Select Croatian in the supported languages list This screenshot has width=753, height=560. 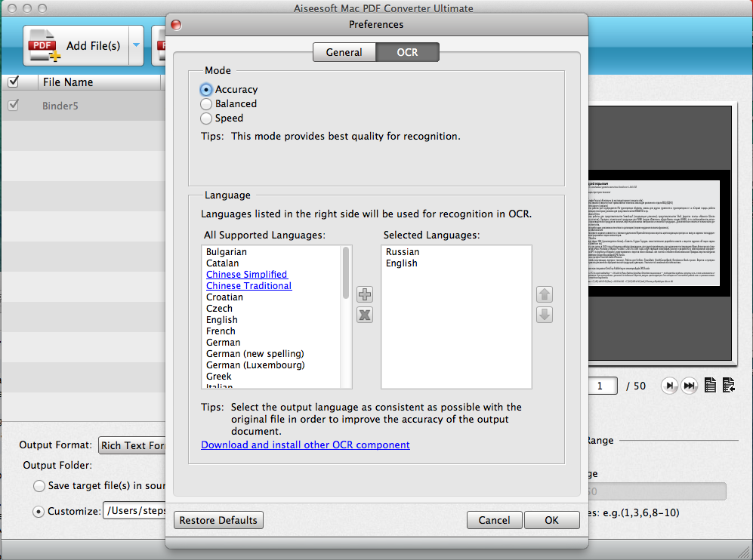(x=225, y=297)
